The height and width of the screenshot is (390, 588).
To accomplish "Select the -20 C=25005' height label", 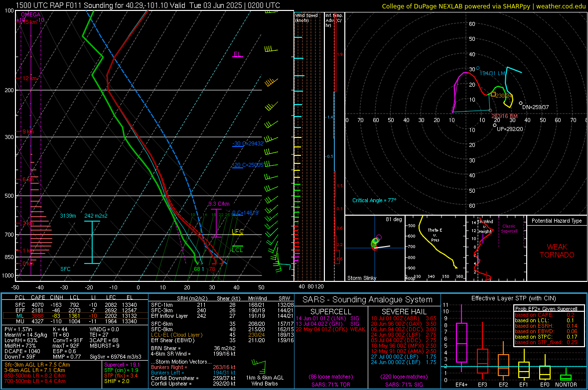I will [248, 165].
